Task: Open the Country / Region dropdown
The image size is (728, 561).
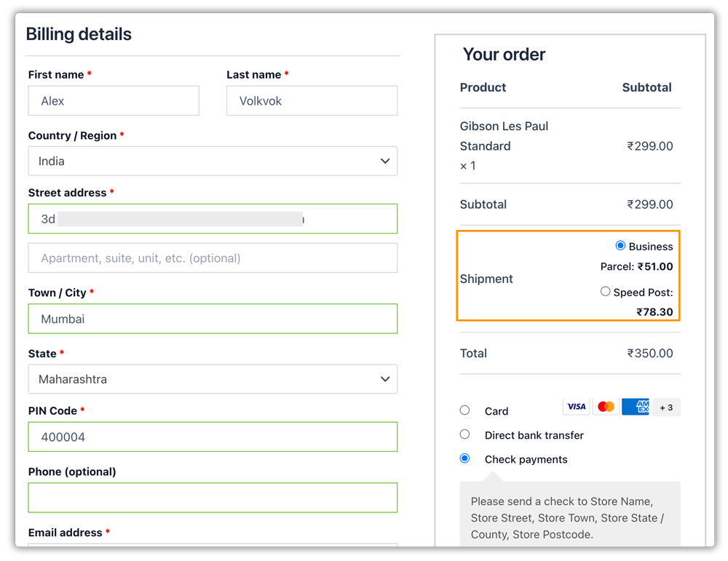Action: [213, 161]
